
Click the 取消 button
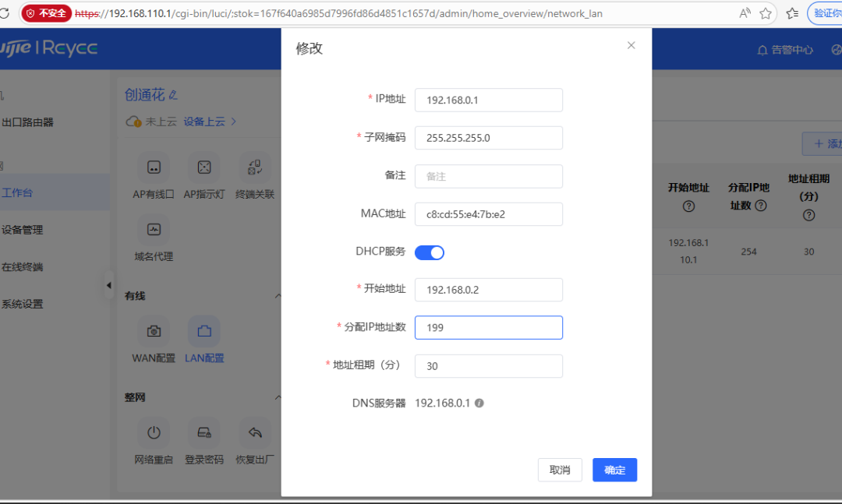click(x=560, y=470)
